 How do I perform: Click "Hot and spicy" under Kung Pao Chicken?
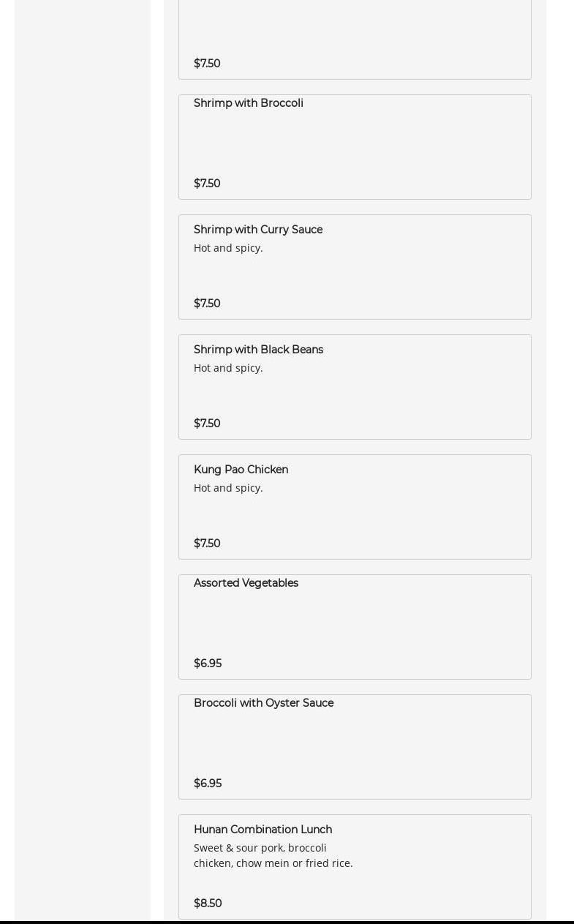pyautogui.click(x=228, y=488)
